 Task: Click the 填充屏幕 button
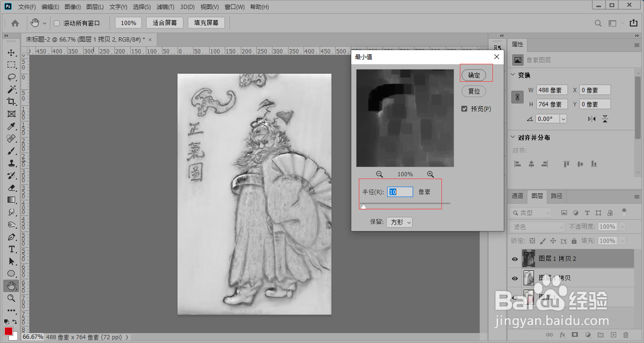coord(206,23)
